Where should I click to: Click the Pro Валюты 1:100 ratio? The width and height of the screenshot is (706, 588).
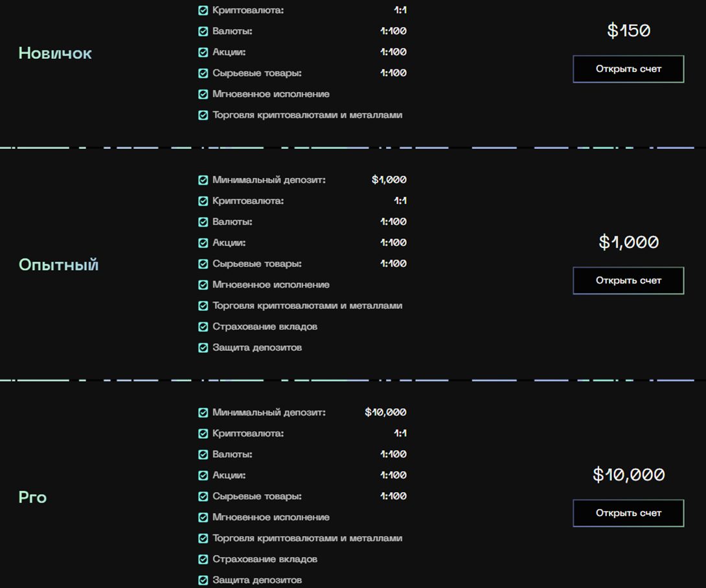(394, 454)
